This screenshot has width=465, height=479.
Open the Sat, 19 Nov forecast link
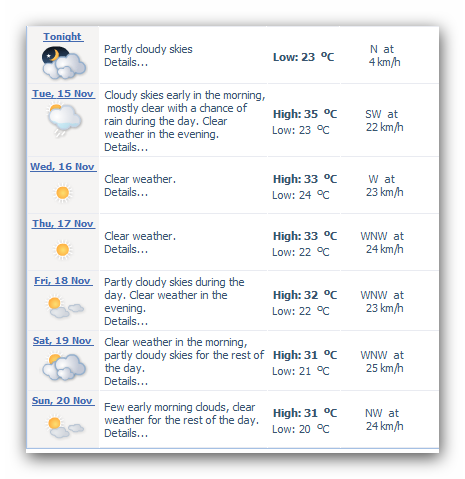(62, 341)
